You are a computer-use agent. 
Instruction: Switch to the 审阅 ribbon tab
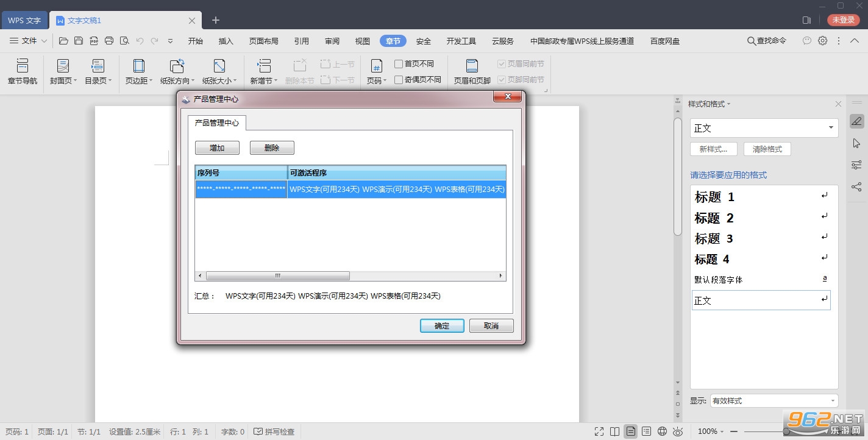(332, 41)
